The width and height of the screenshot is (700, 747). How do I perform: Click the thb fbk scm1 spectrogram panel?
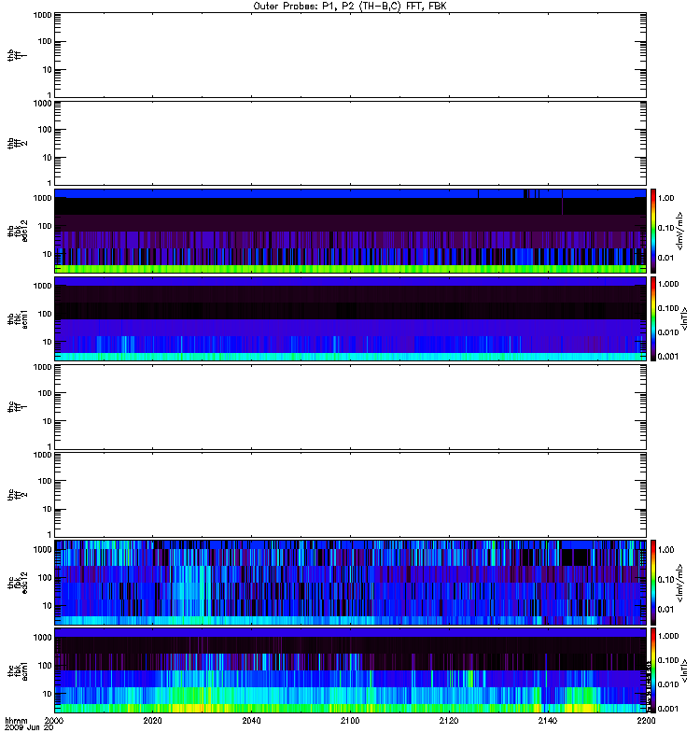tap(350, 318)
